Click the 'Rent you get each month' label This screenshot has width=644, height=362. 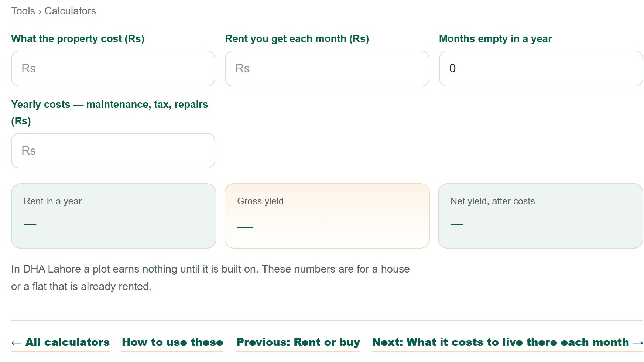tap(297, 39)
